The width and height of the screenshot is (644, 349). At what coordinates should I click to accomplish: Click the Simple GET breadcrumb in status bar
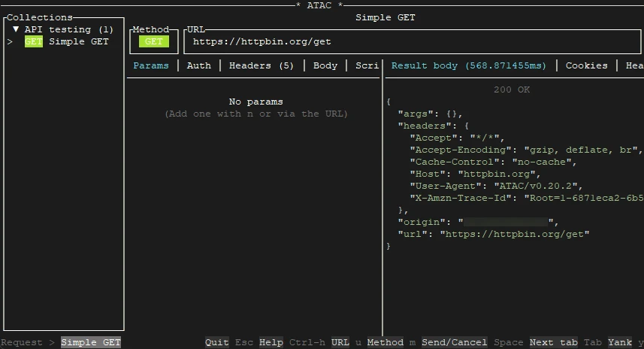(x=91, y=342)
